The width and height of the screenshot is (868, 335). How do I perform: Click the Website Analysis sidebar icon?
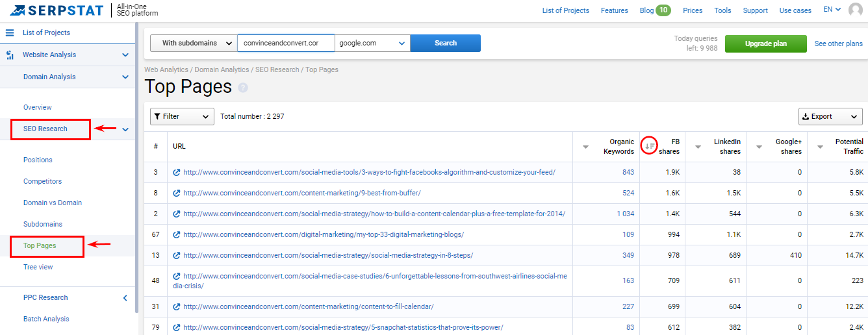pos(10,55)
